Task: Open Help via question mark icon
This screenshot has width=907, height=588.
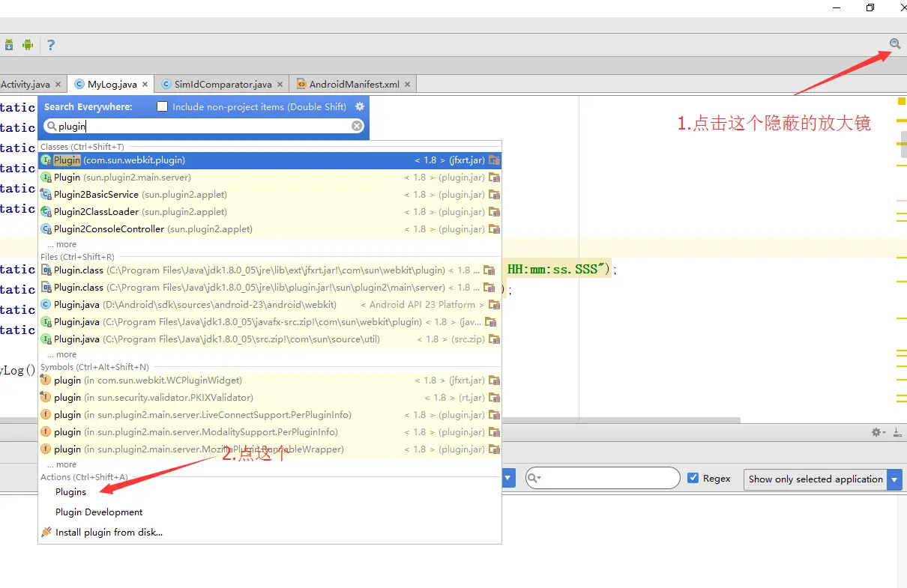Action: (x=51, y=45)
